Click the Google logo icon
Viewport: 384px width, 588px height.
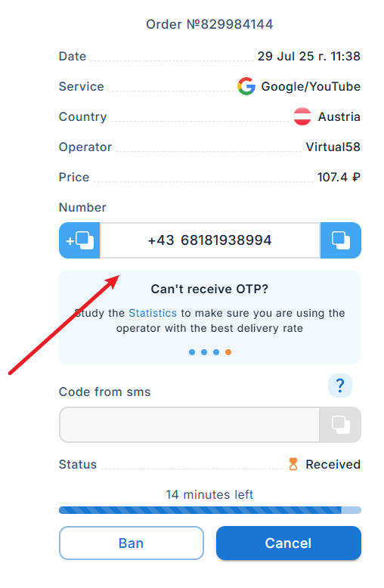pos(246,86)
